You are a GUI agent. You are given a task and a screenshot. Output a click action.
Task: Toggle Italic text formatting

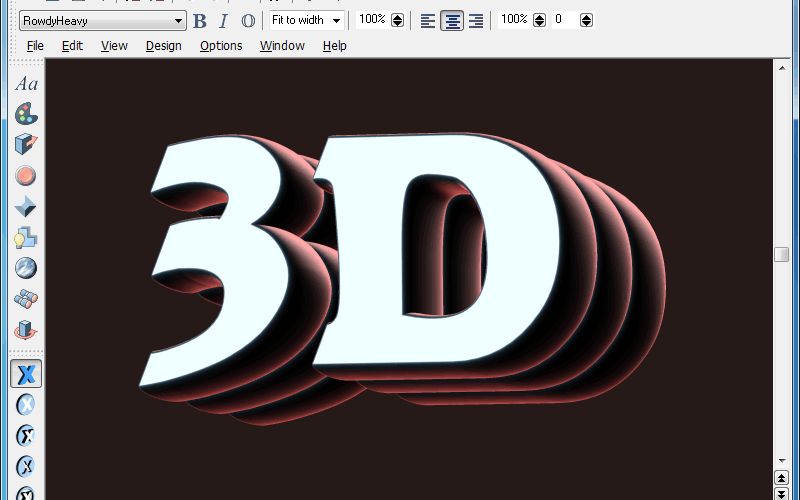pos(223,20)
